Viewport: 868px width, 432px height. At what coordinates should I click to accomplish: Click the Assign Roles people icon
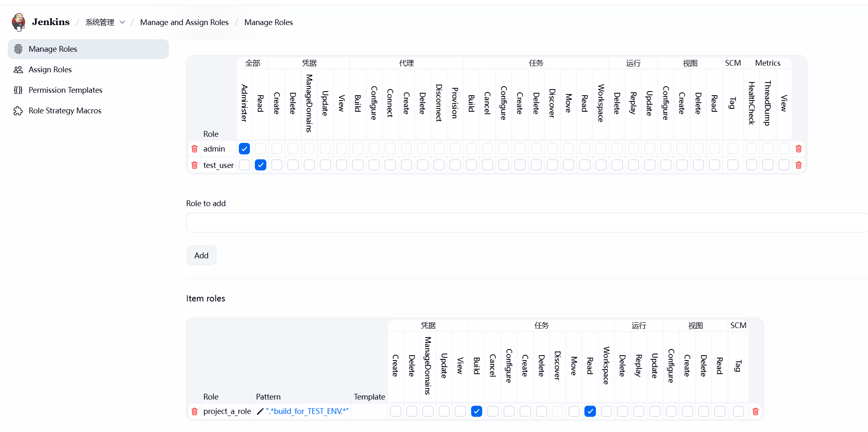pyautogui.click(x=18, y=70)
